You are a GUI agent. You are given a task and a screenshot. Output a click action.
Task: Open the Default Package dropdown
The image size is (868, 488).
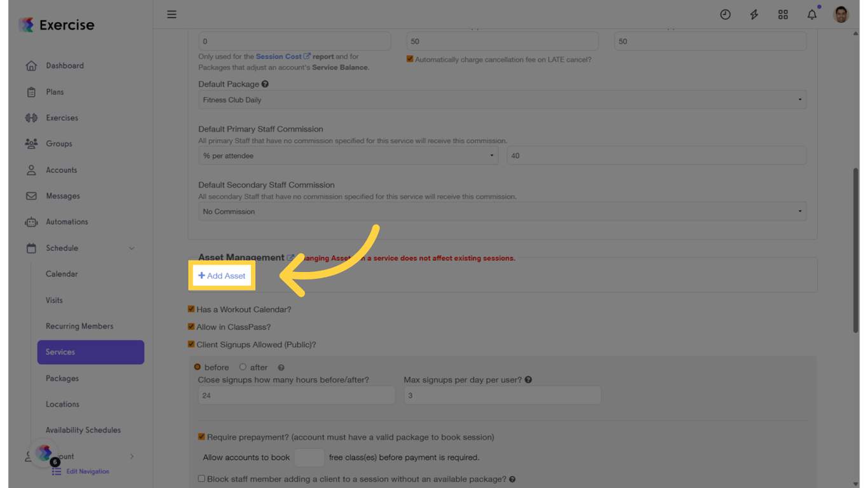click(x=502, y=100)
